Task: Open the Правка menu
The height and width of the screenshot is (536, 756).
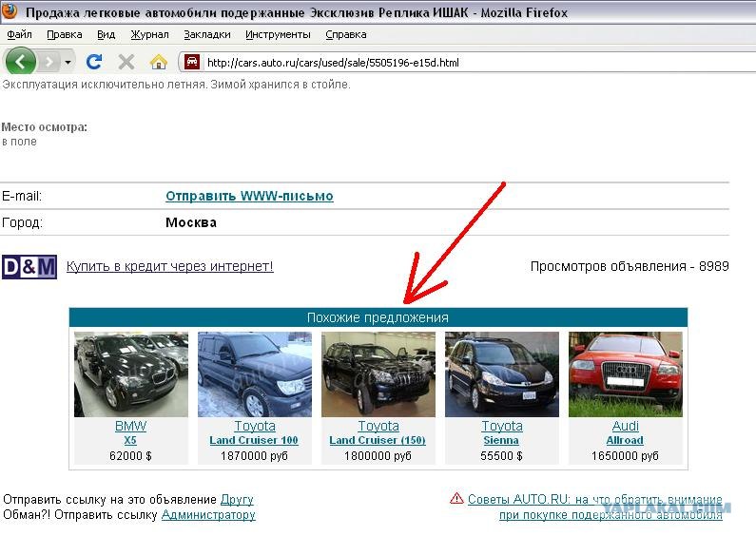Action: 64,35
